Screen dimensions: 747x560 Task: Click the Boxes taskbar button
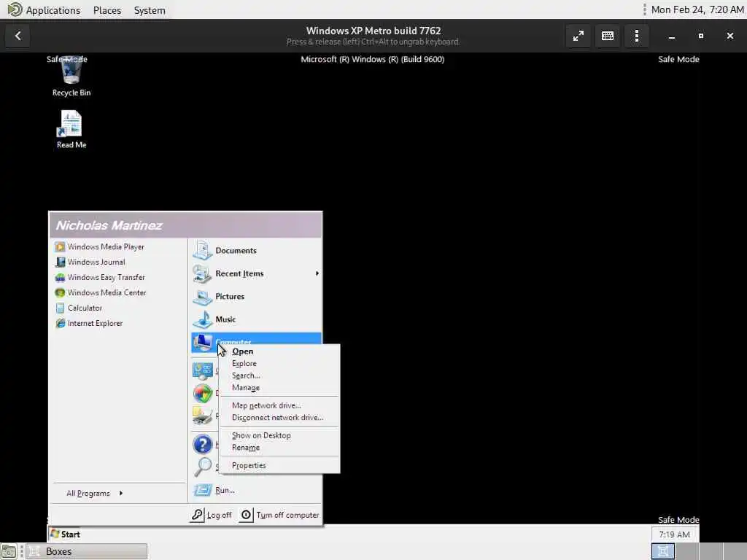86,551
